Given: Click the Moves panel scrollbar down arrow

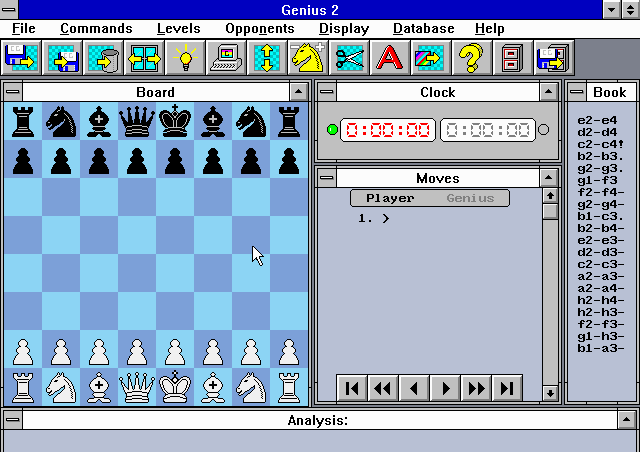Looking at the screenshot, I should click(x=550, y=393).
